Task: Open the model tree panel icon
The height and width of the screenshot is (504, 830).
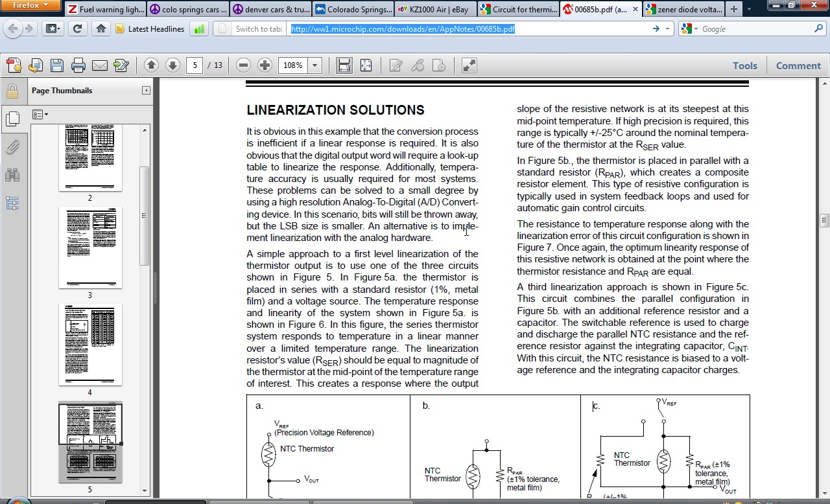Action: (12, 203)
